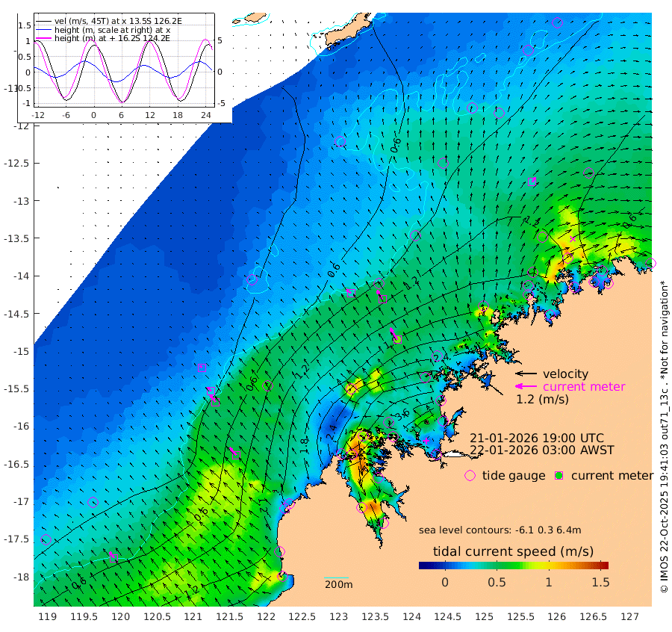Click the 'vel (m/s, 45T) at x 13.5S 126.2E' legend entry

point(109,21)
